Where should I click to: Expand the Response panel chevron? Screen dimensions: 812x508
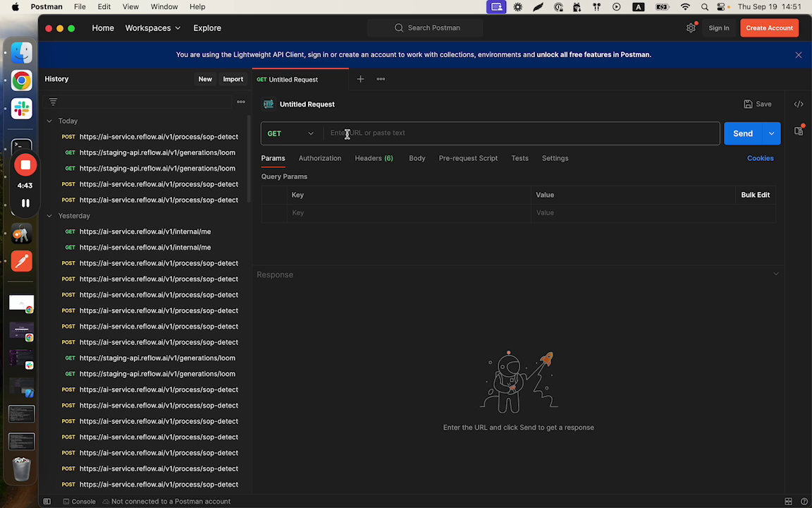point(776,274)
